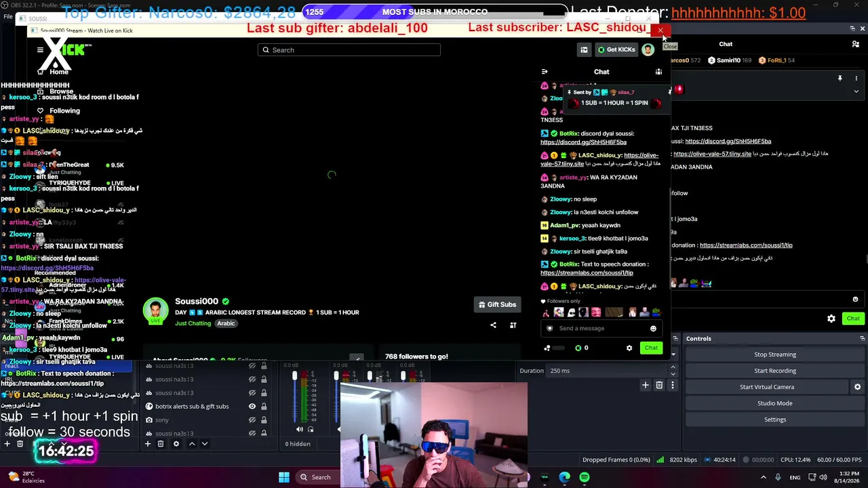Click the transition Duration 250 ms field

click(x=607, y=371)
